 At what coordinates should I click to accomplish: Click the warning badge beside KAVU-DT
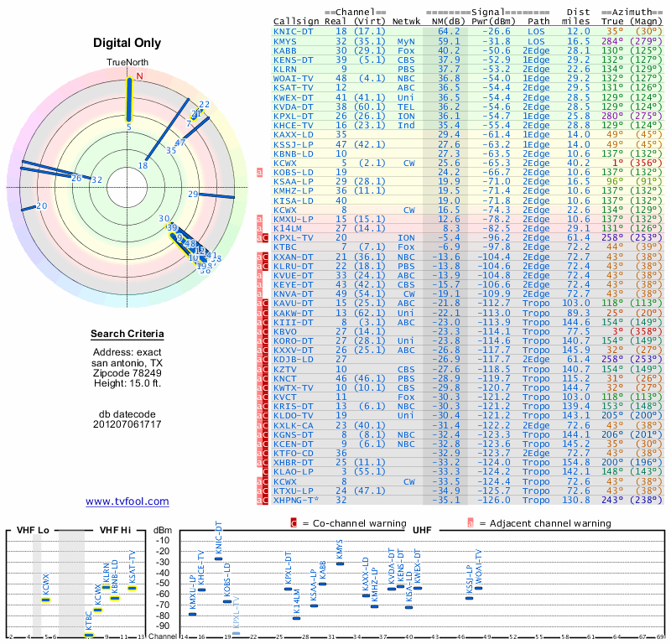[263, 304]
